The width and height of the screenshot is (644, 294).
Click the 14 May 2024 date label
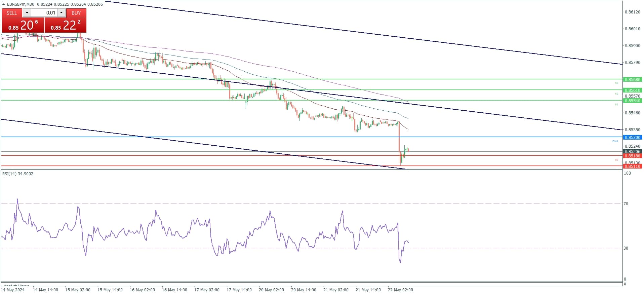[x=13, y=290]
